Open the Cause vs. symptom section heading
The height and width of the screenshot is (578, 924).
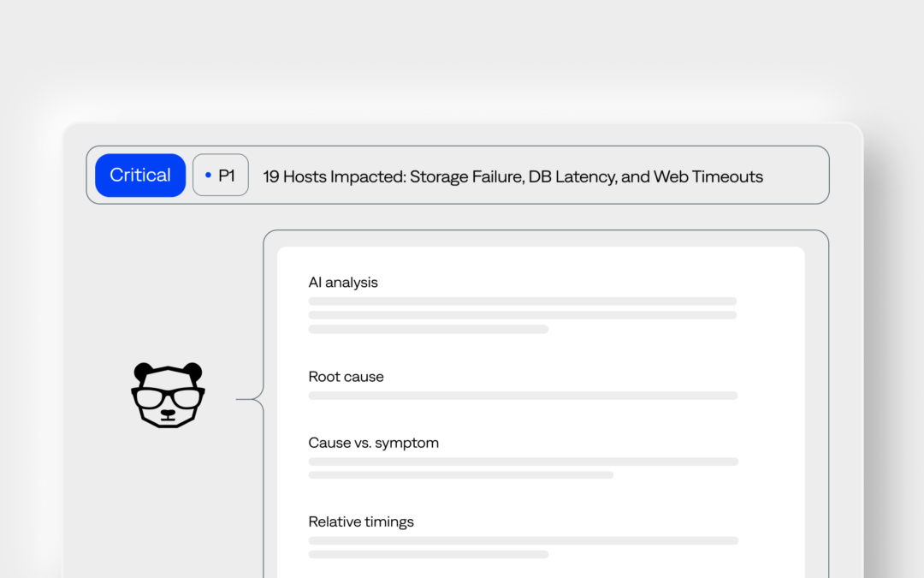click(x=374, y=443)
